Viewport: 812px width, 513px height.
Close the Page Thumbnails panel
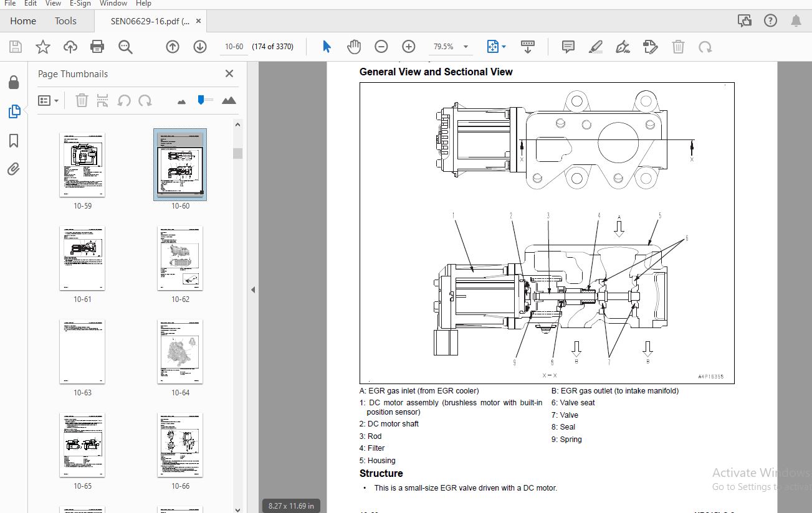pyautogui.click(x=229, y=73)
